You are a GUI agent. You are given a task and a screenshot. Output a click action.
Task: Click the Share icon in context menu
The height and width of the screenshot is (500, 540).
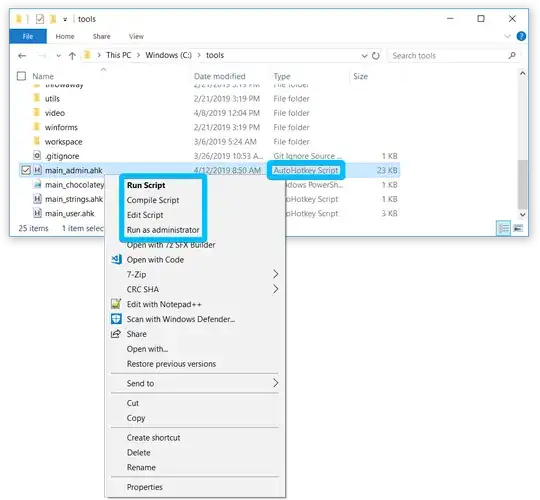click(x=116, y=334)
